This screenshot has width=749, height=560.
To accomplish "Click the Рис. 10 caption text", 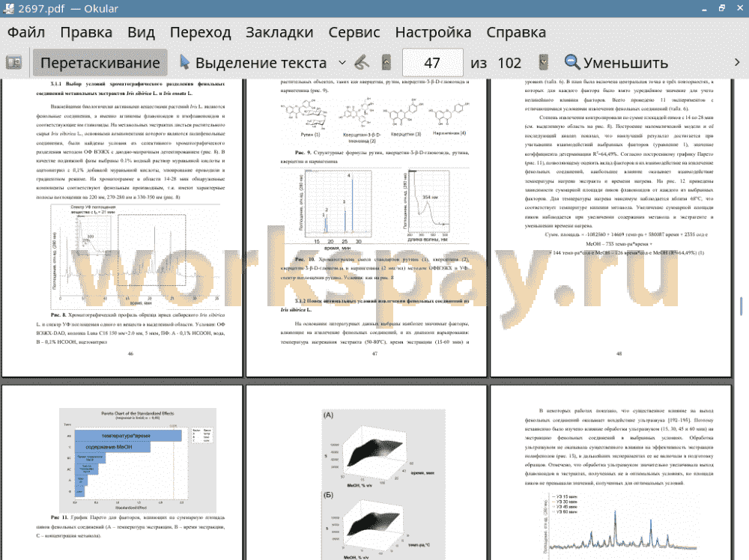I will point(374,268).
